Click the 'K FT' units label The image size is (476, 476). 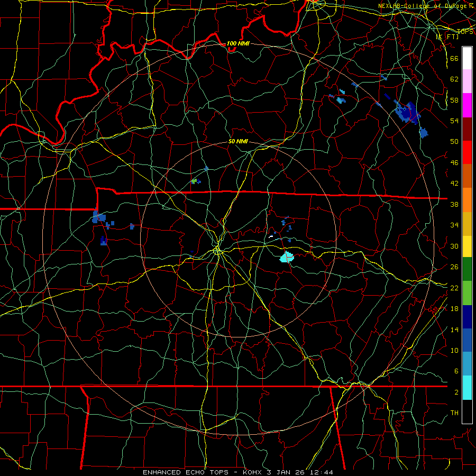pyautogui.click(x=447, y=37)
